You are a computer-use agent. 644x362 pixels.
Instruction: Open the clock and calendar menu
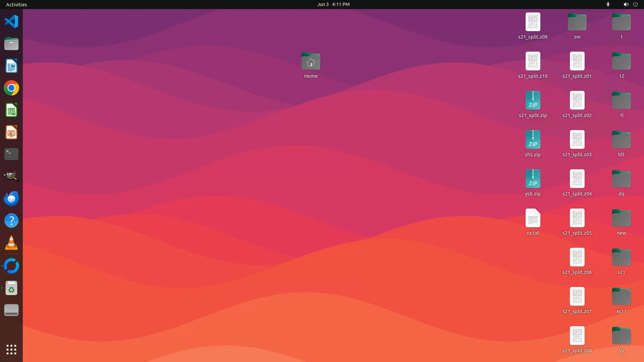click(333, 4)
